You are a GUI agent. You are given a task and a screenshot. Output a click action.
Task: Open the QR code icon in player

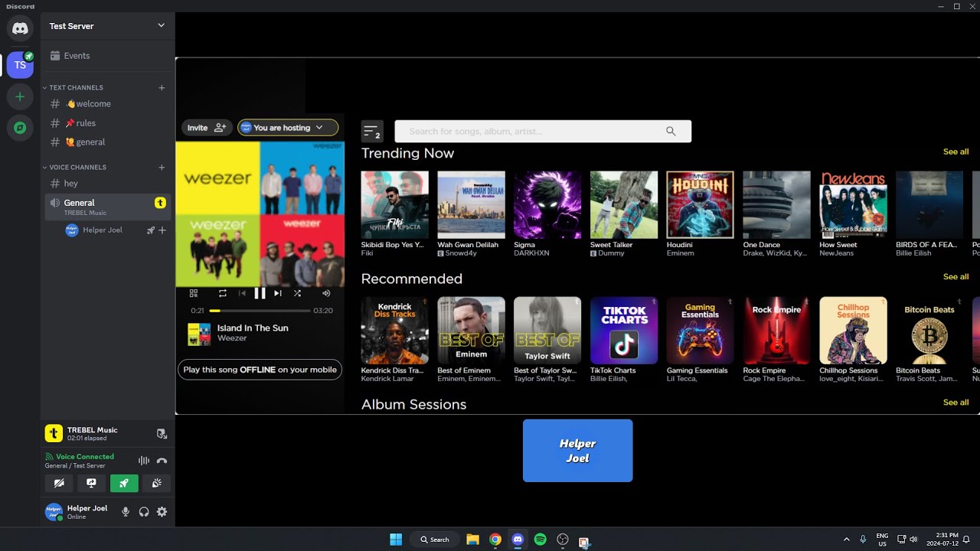pyautogui.click(x=194, y=293)
